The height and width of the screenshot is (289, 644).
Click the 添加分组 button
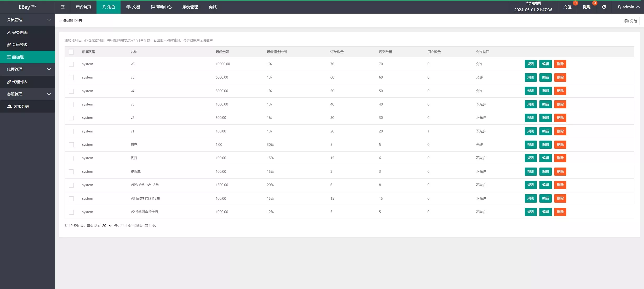(x=630, y=21)
